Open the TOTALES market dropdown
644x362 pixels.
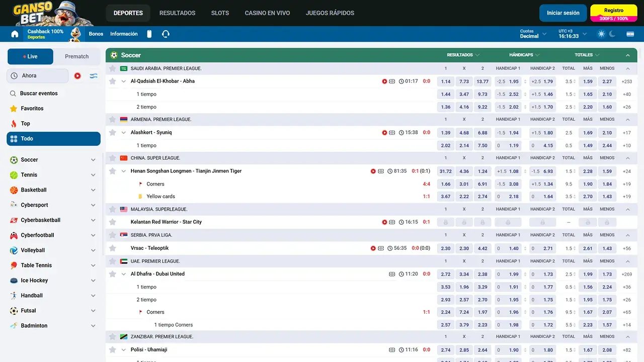(587, 55)
